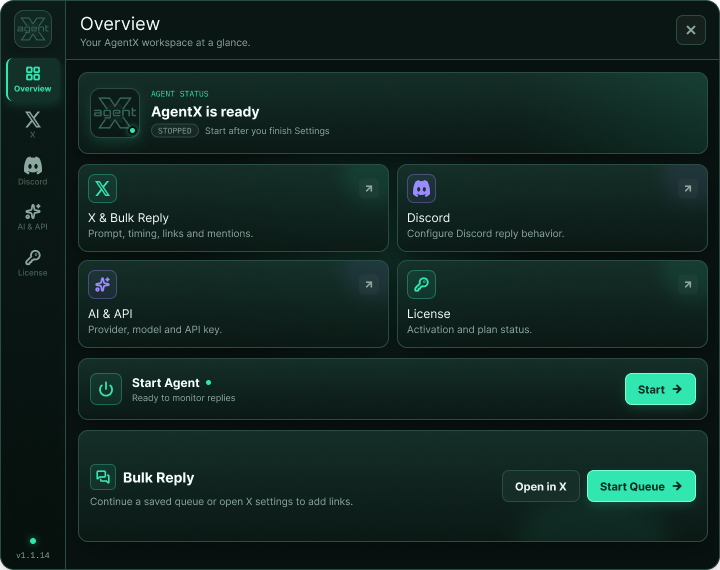Open the License sidebar tab

coord(33,263)
